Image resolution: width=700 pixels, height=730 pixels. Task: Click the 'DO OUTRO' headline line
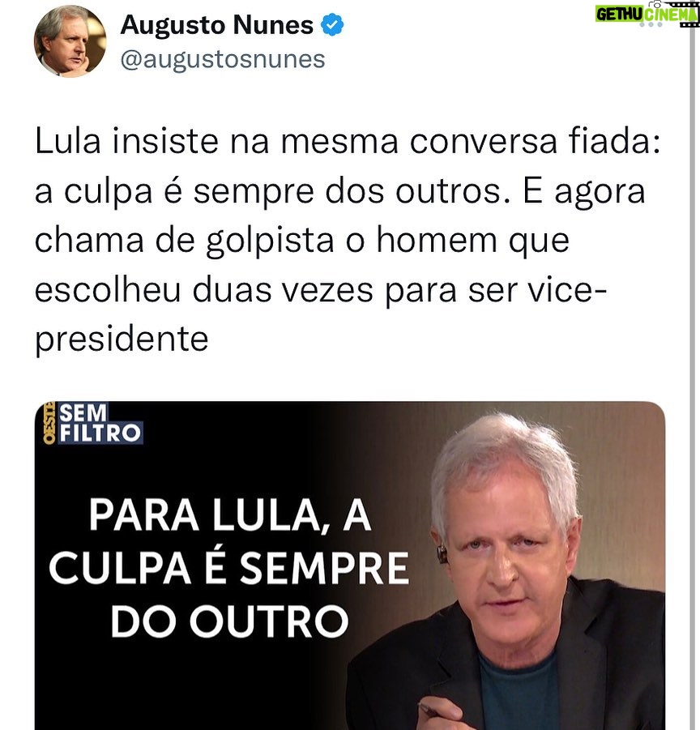229,622
